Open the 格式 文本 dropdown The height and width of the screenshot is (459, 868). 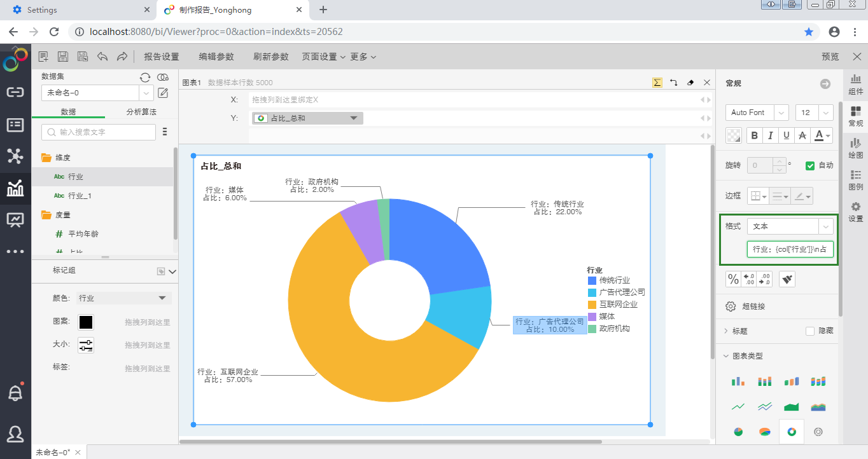pyautogui.click(x=825, y=226)
